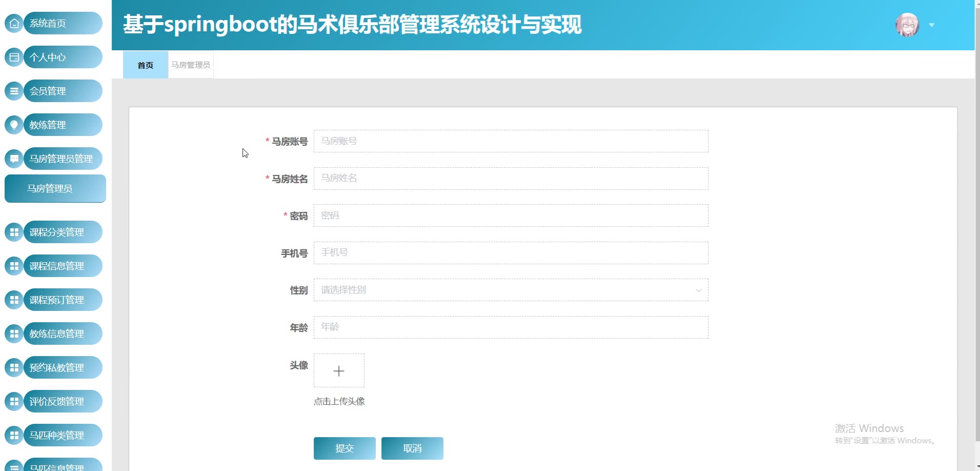
Task: Click the plus icon to upload avatar
Action: pos(339,370)
